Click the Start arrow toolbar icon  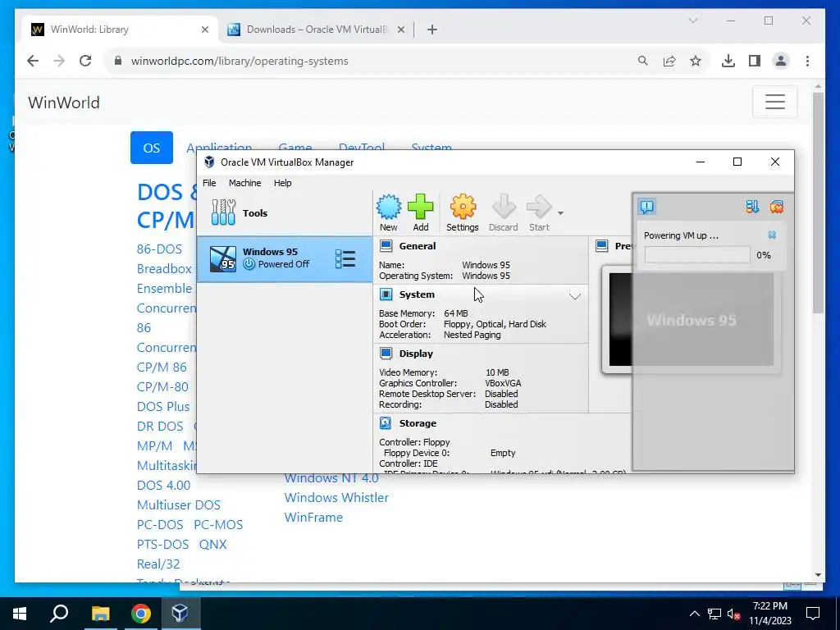pos(539,212)
